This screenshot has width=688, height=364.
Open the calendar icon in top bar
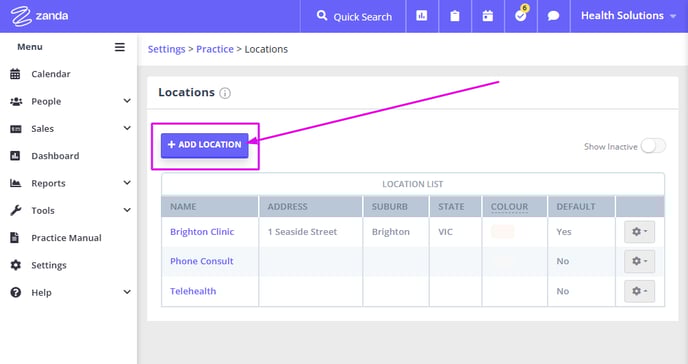point(488,16)
